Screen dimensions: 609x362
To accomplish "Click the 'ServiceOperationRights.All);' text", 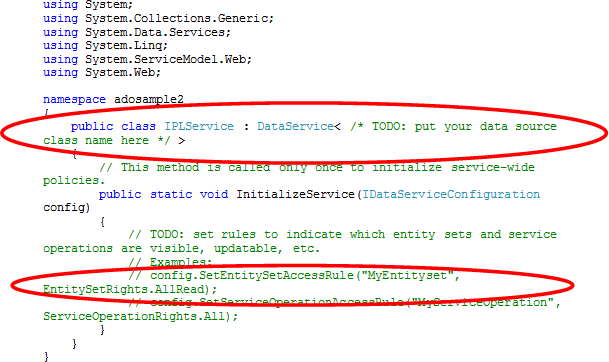I will pos(140,317).
